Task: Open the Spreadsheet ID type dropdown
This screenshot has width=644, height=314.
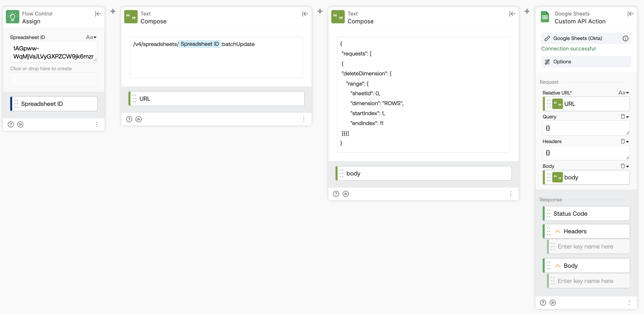Action: point(91,37)
